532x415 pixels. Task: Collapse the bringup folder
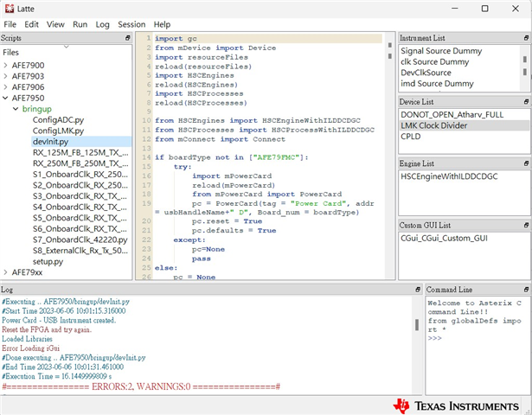(16, 109)
